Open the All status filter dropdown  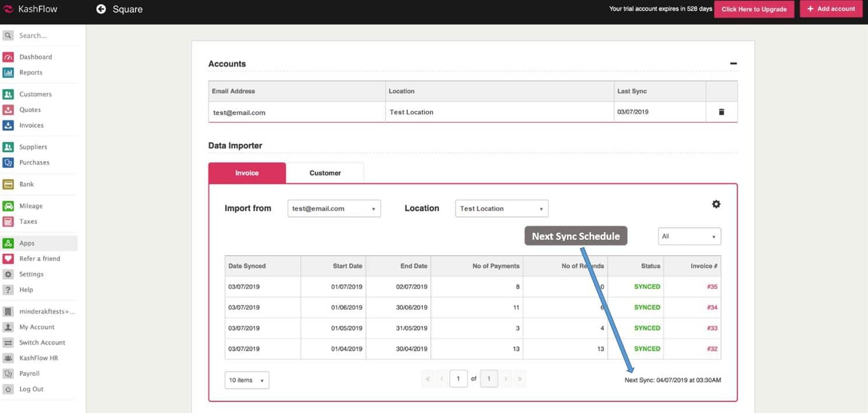pos(689,236)
